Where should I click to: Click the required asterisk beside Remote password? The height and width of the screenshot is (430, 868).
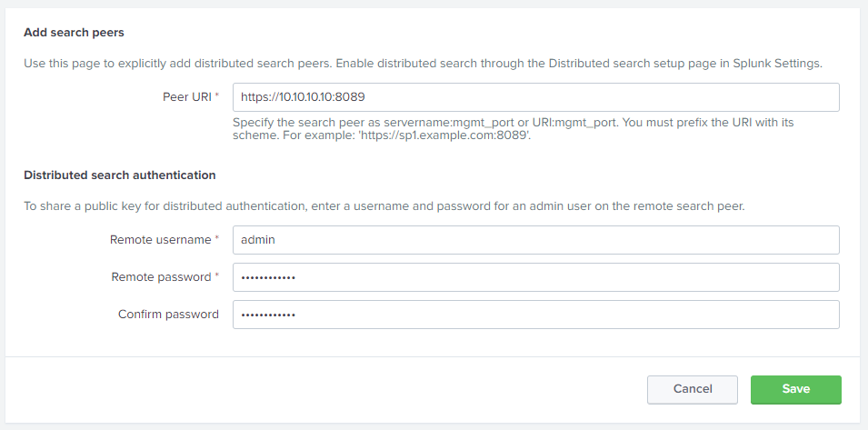click(x=217, y=277)
